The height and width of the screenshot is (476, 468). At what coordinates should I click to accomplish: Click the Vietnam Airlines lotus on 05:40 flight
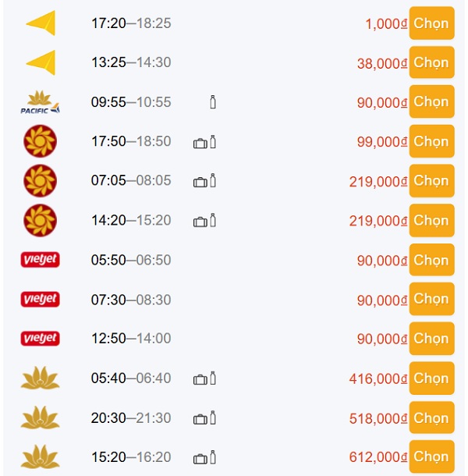[40, 378]
